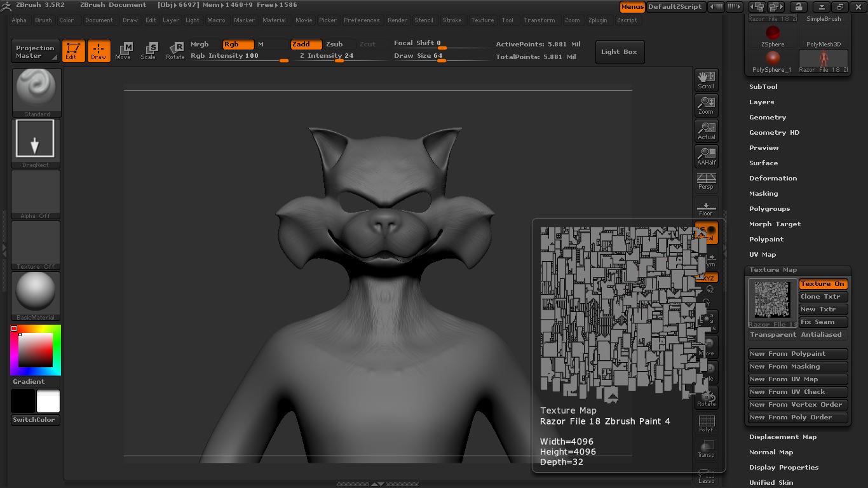Open the Document menu
Screen dimensions: 868x488
[99, 20]
